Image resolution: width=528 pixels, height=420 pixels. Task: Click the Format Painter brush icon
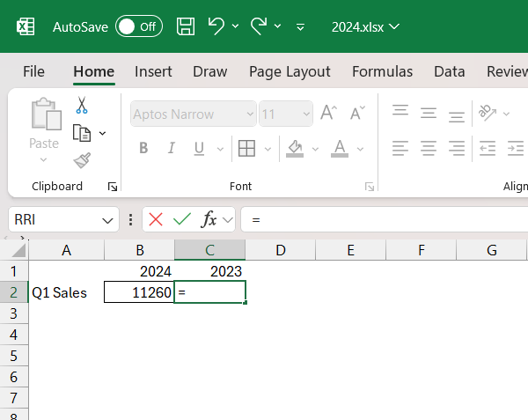pos(82,160)
